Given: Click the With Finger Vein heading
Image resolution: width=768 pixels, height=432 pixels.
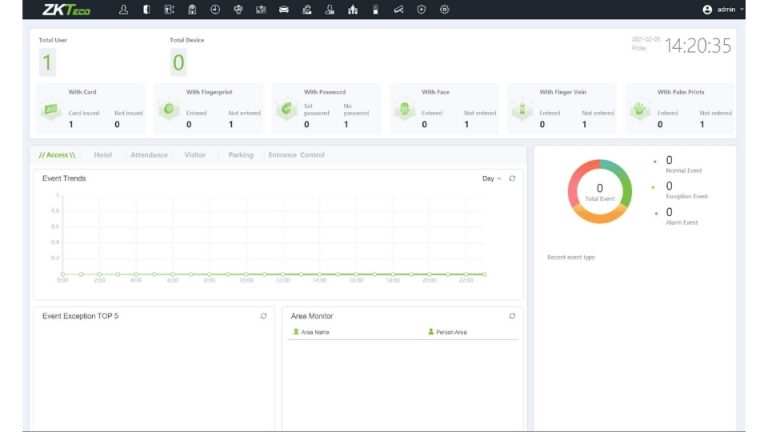Looking at the screenshot, I should [563, 92].
